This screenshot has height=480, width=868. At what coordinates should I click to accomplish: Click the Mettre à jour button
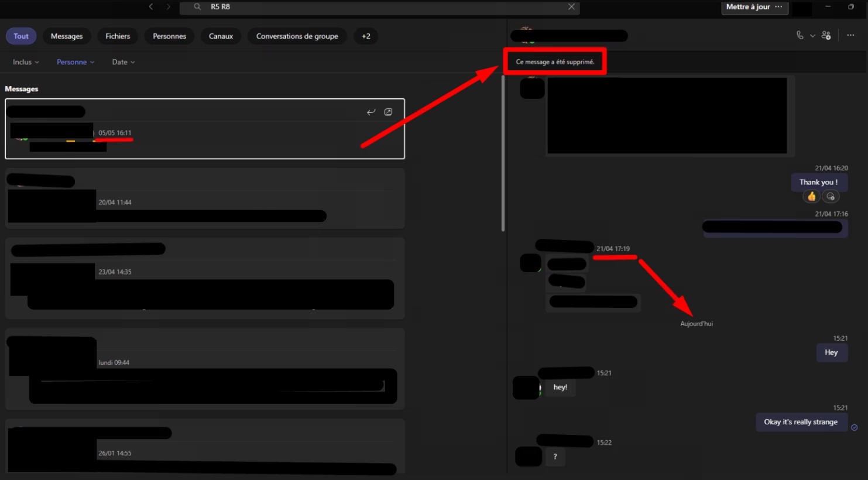(748, 7)
